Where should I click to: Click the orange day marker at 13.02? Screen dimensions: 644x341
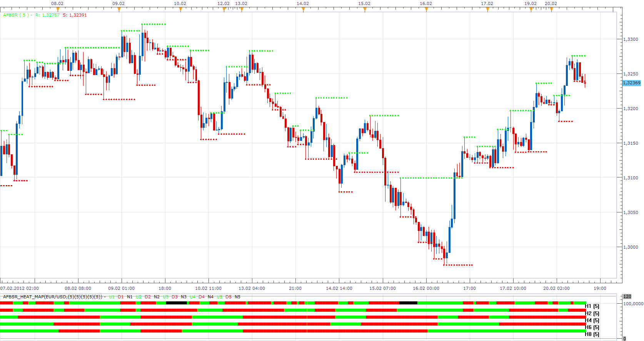point(242,10)
